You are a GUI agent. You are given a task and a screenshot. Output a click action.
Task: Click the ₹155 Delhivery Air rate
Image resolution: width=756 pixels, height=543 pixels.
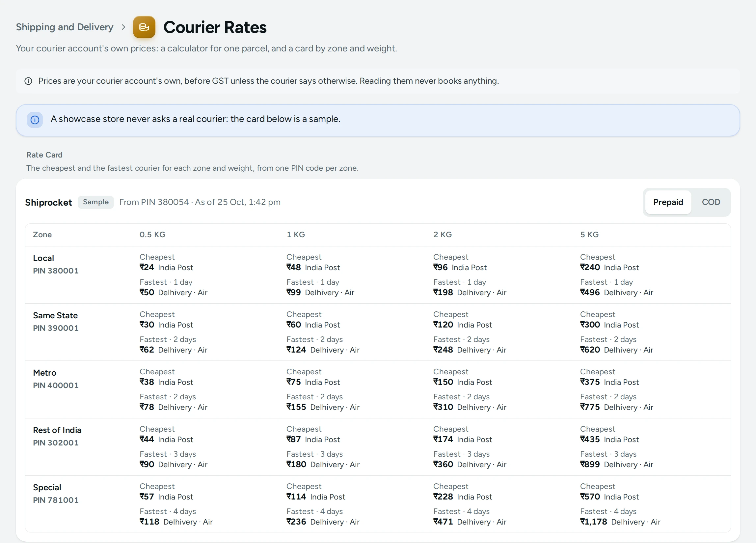point(323,407)
